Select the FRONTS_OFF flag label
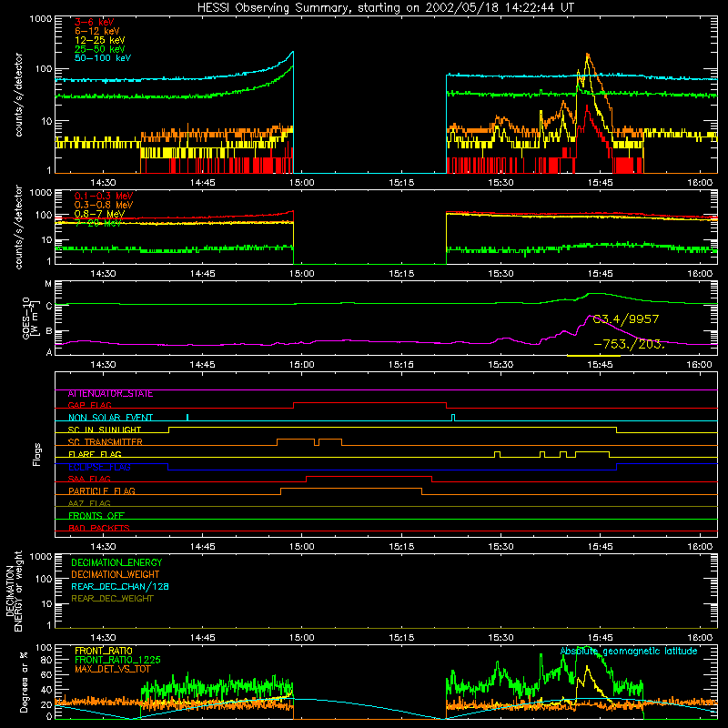The width and height of the screenshot is (728, 728). click(96, 516)
